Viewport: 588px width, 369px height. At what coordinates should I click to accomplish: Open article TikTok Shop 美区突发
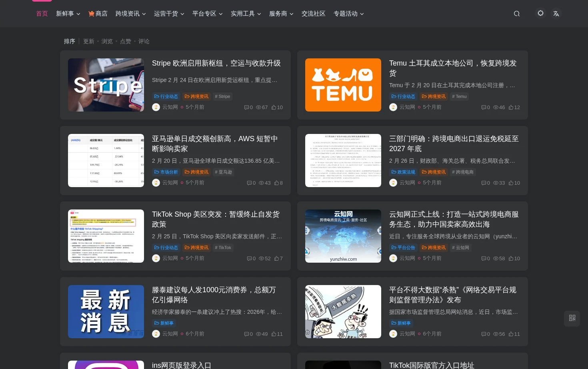pyautogui.click(x=216, y=219)
